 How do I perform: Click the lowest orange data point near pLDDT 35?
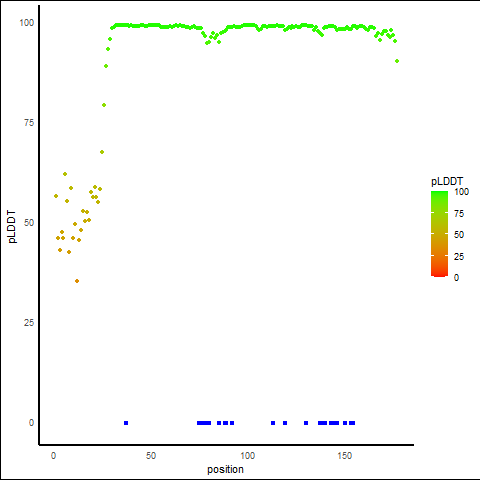coord(77,281)
